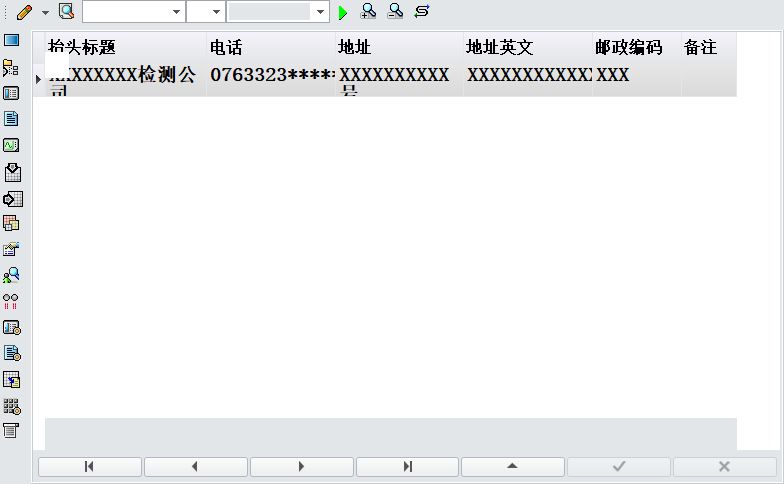Click the magnifier with plus icon
The height and width of the screenshot is (484, 784).
[368, 12]
